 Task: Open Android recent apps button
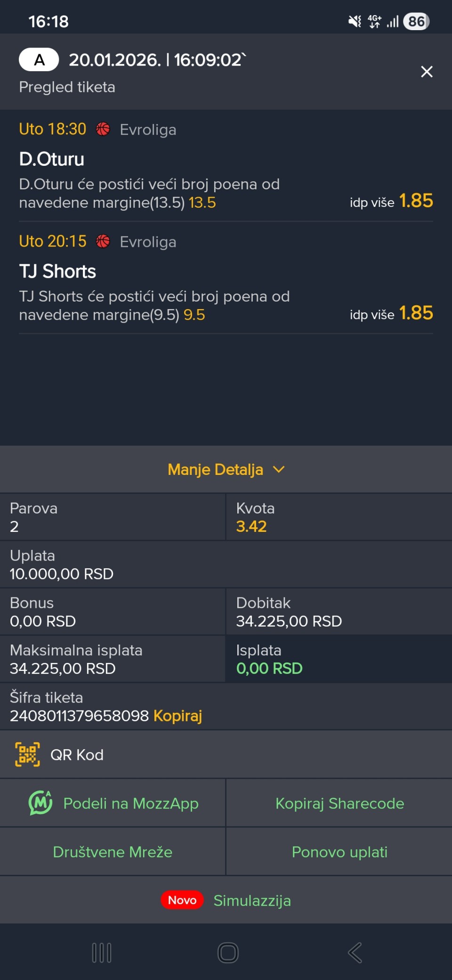coord(102,953)
